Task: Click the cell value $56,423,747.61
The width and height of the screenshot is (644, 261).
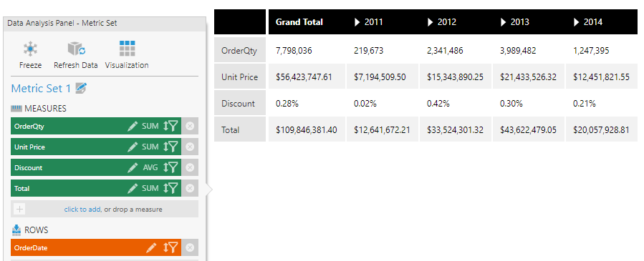Action: pyautogui.click(x=304, y=77)
